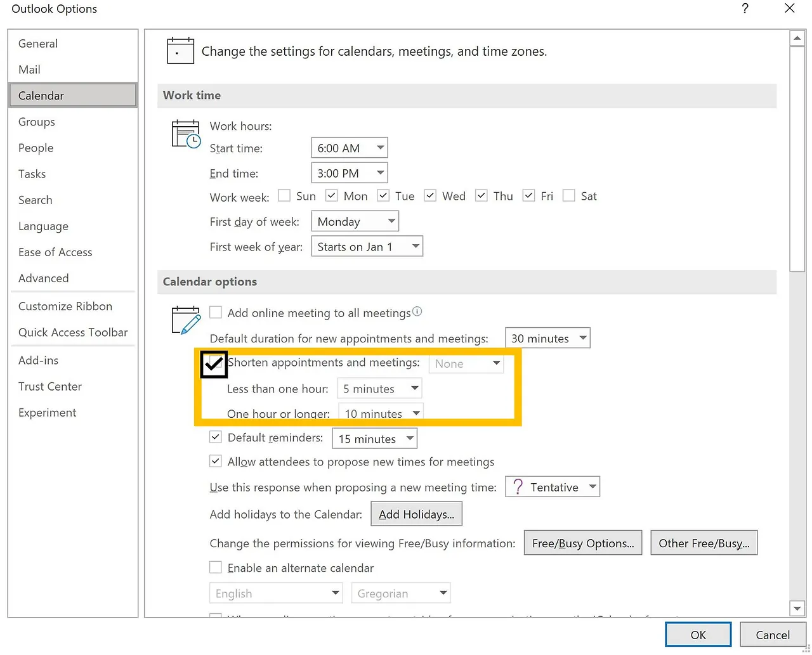
Task: Uncheck Tue in the work week
Action: tap(383, 195)
